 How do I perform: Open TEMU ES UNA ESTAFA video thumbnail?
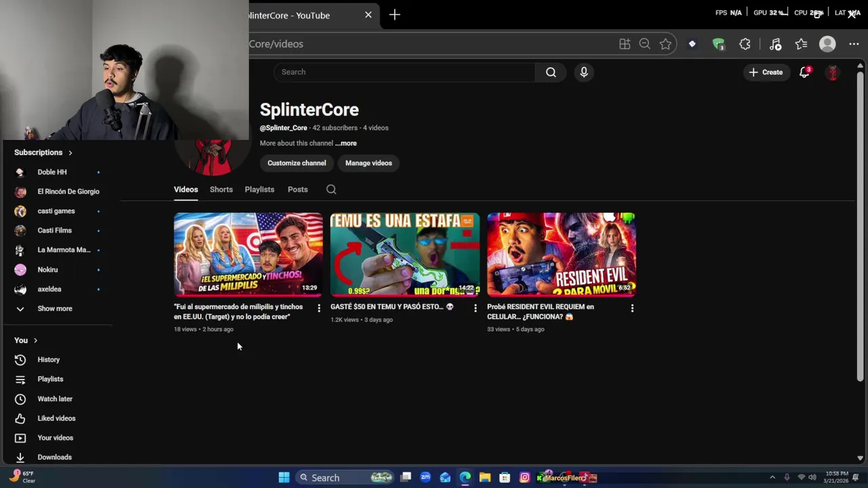pyautogui.click(x=405, y=255)
